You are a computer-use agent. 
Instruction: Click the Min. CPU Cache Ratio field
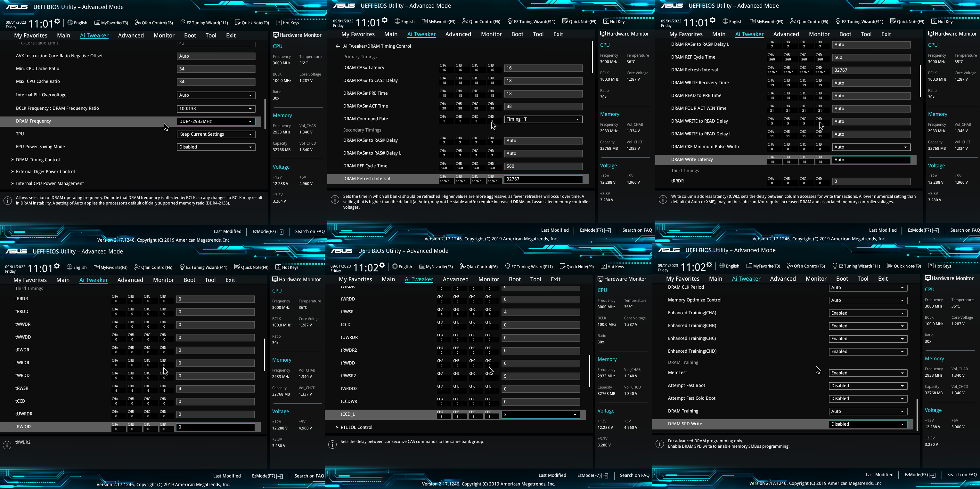pos(216,69)
